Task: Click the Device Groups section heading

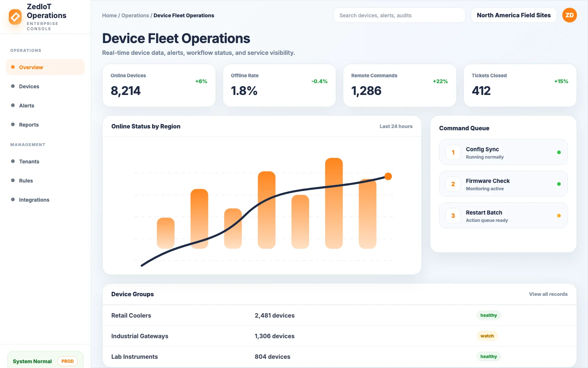Action: coord(132,294)
